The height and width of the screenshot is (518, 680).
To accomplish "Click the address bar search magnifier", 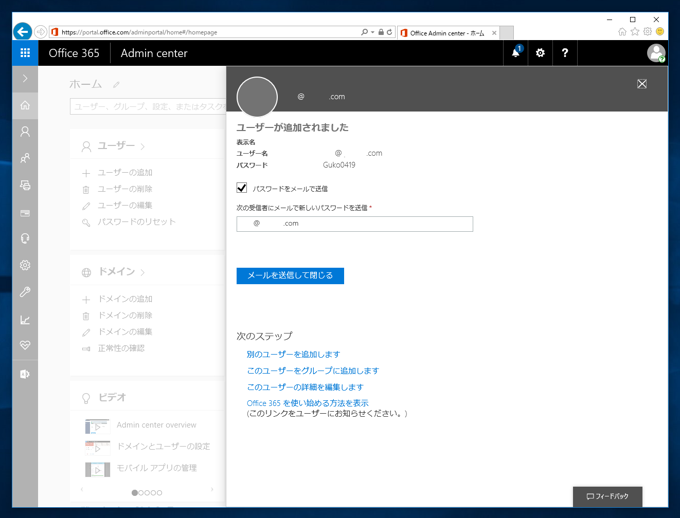I will pyautogui.click(x=365, y=32).
